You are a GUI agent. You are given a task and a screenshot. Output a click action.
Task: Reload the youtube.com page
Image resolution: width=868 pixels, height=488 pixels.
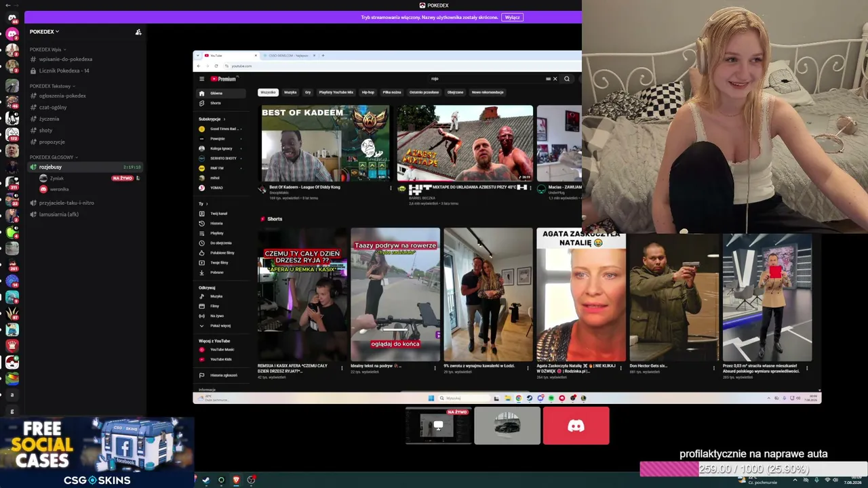pyautogui.click(x=216, y=66)
